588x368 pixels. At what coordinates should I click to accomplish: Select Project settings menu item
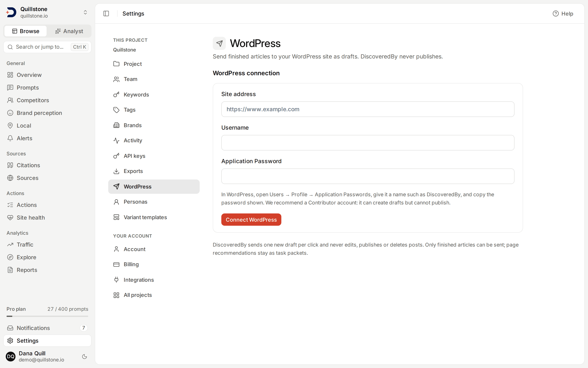[x=154, y=64]
